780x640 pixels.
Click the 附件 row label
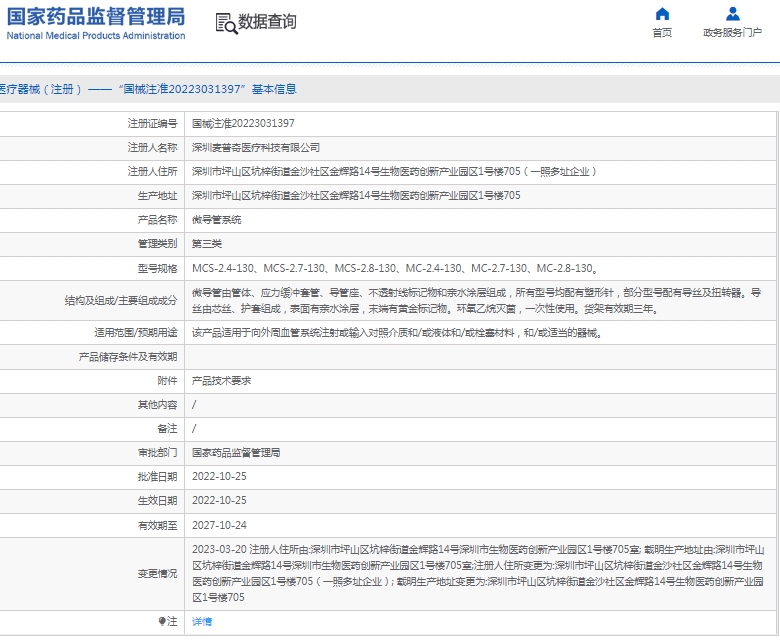click(x=167, y=381)
